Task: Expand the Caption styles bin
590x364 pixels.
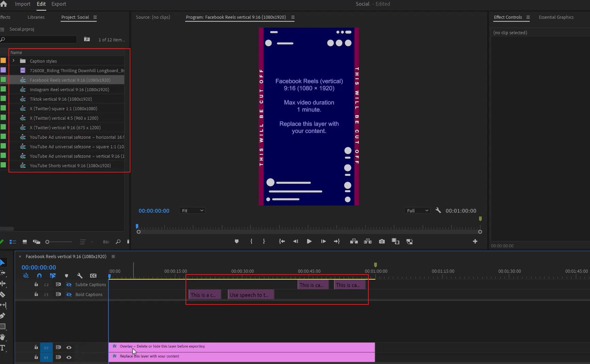Action: tap(13, 61)
